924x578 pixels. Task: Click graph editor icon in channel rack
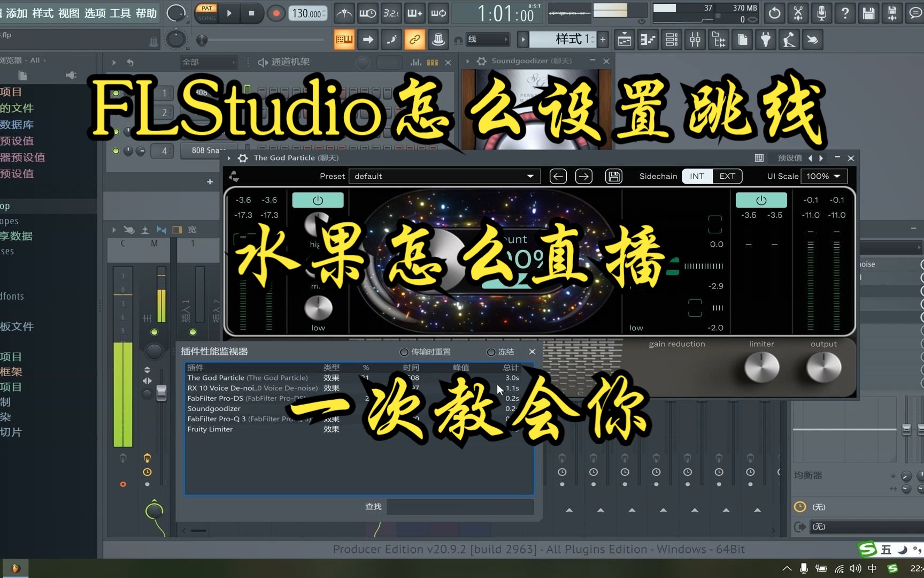[x=415, y=62]
